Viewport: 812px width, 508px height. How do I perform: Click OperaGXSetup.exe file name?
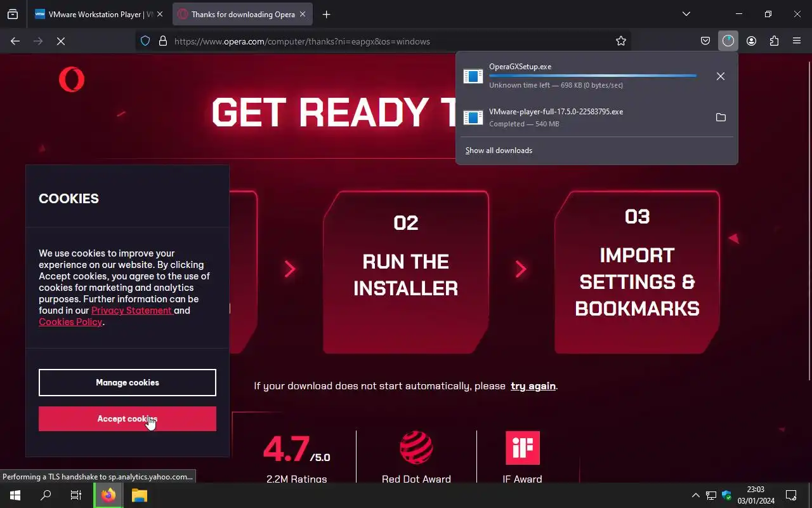tap(520, 67)
